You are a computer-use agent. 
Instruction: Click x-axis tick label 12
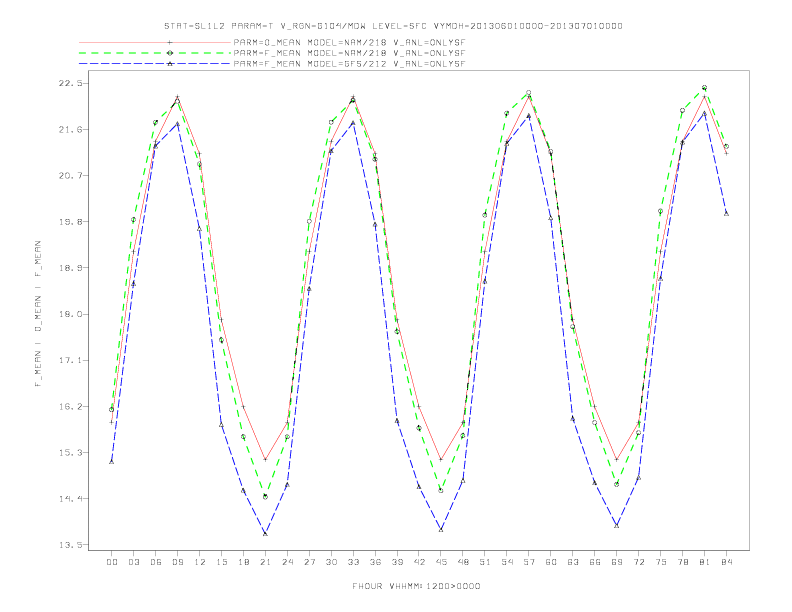[x=200, y=562]
